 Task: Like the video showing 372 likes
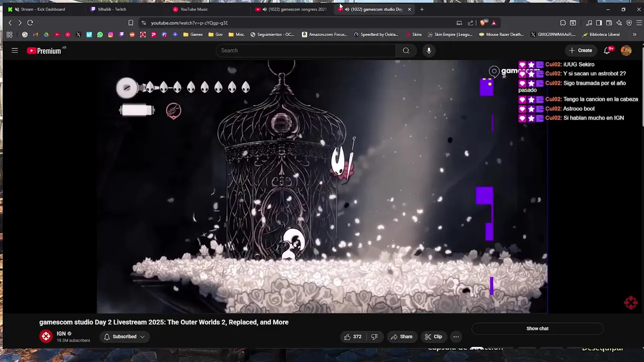point(353,337)
